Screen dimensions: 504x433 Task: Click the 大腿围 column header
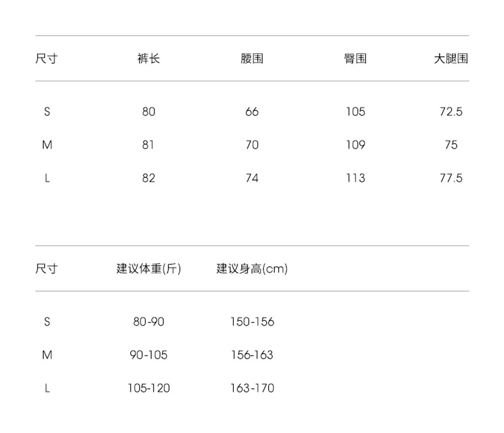[x=450, y=59]
